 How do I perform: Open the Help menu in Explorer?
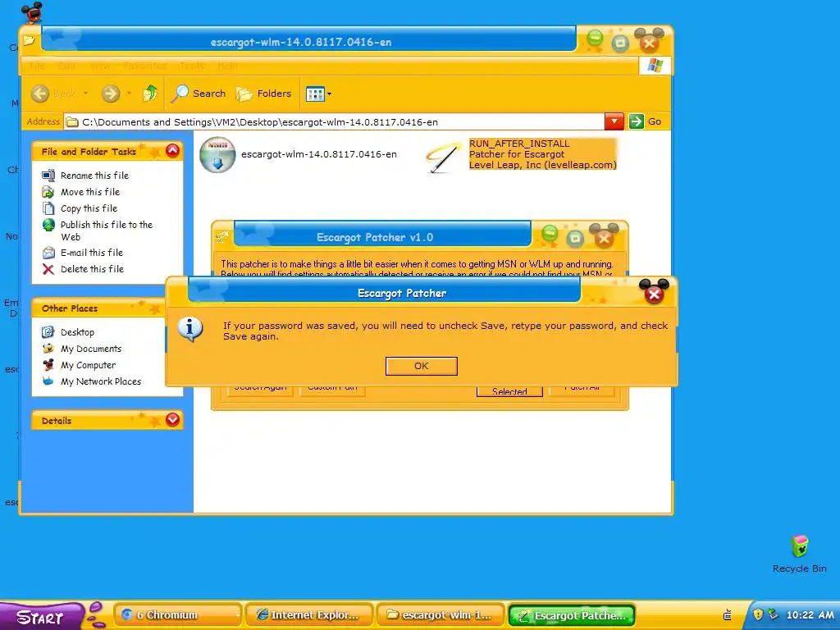[227, 66]
